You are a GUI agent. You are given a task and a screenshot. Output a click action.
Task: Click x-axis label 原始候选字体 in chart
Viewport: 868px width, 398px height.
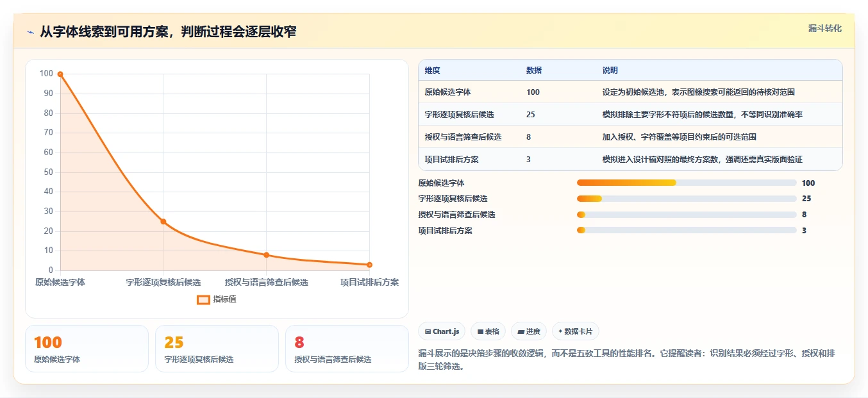tap(60, 282)
